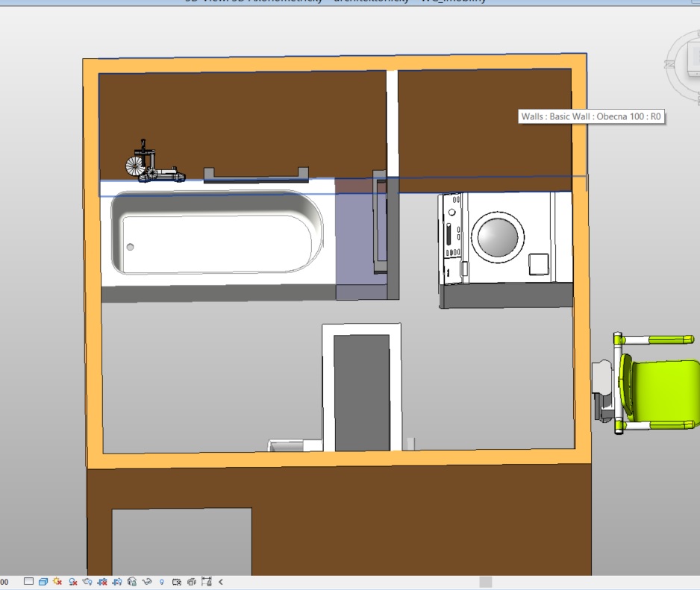
Task: Toggle Sun Path in view control bar
Action: coord(57,582)
